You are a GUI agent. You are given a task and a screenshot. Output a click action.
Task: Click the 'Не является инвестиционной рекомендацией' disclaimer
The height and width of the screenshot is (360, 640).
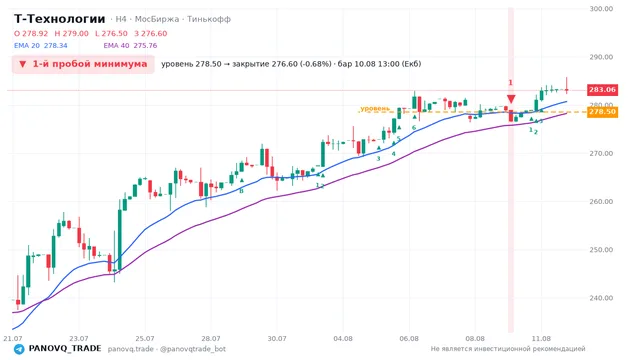coord(508,349)
